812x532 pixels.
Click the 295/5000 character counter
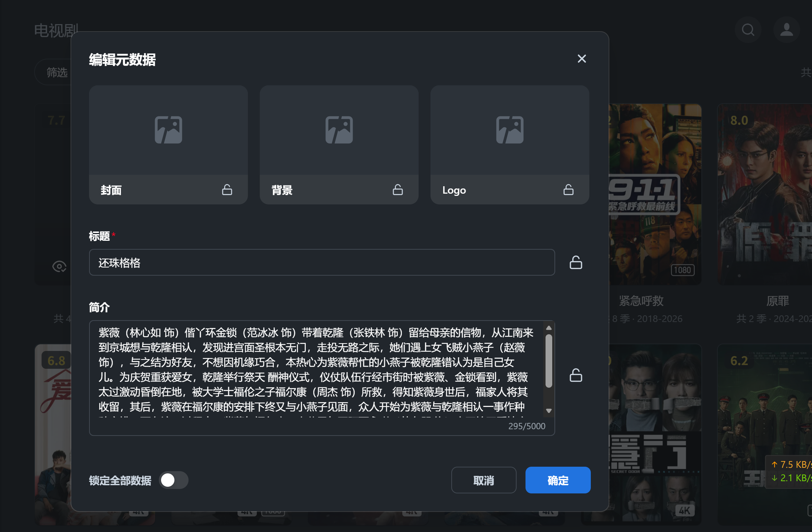coord(527,426)
